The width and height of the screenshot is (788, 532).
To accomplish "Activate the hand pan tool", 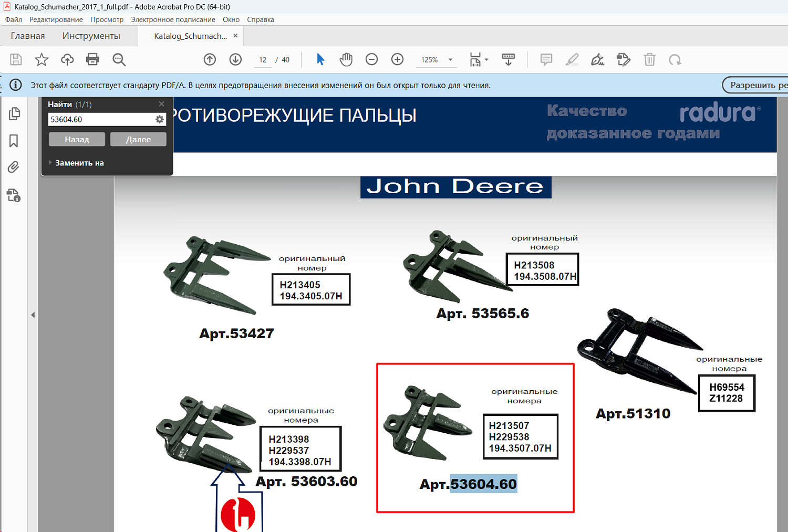I will (x=346, y=59).
